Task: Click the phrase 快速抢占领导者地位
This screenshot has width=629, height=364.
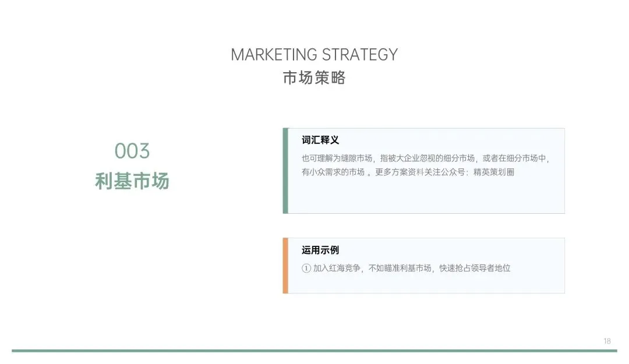Action: 475,268
